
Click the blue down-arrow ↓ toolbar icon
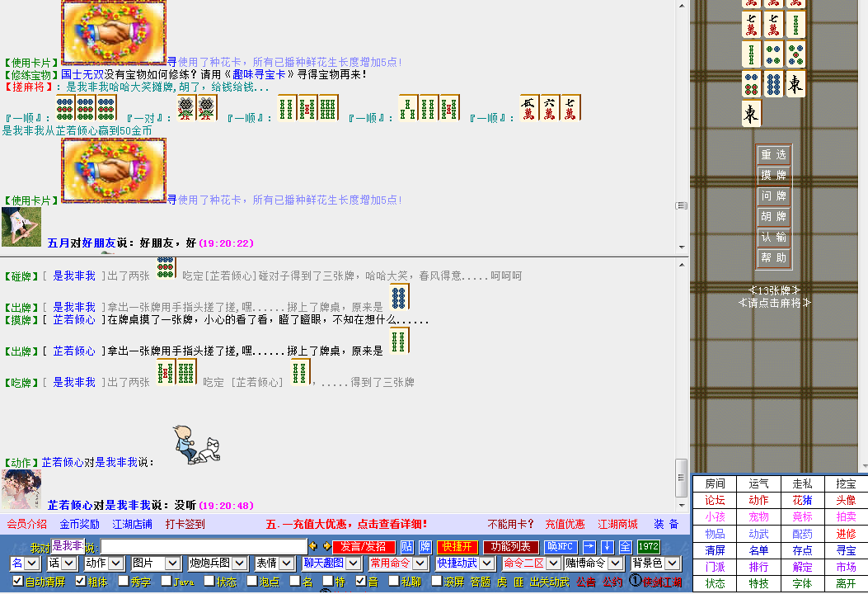point(608,547)
